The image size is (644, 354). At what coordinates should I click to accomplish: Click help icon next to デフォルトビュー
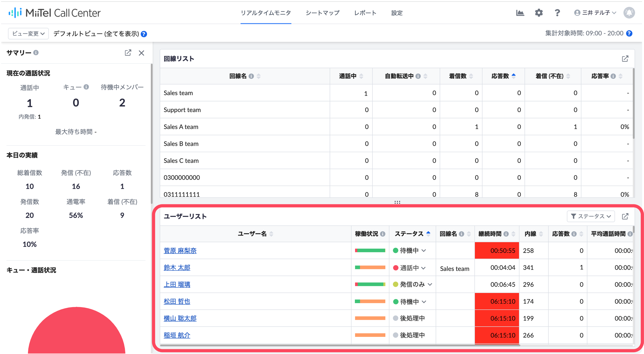[x=144, y=34]
